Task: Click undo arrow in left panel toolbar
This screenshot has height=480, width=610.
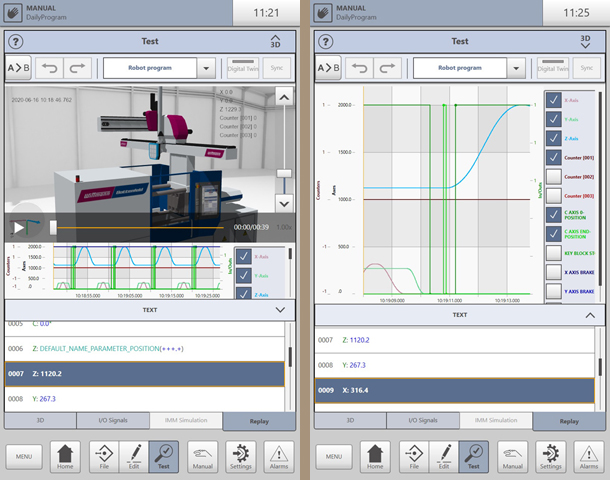Action: (49, 68)
